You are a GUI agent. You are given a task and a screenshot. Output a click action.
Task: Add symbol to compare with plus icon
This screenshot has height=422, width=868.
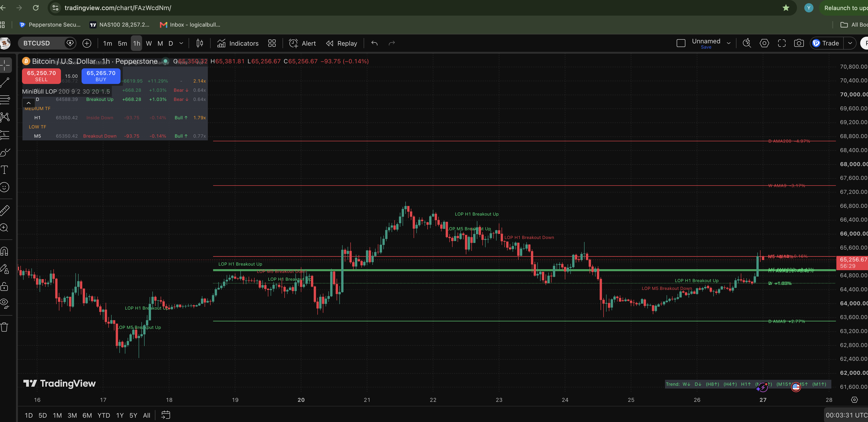coord(87,43)
